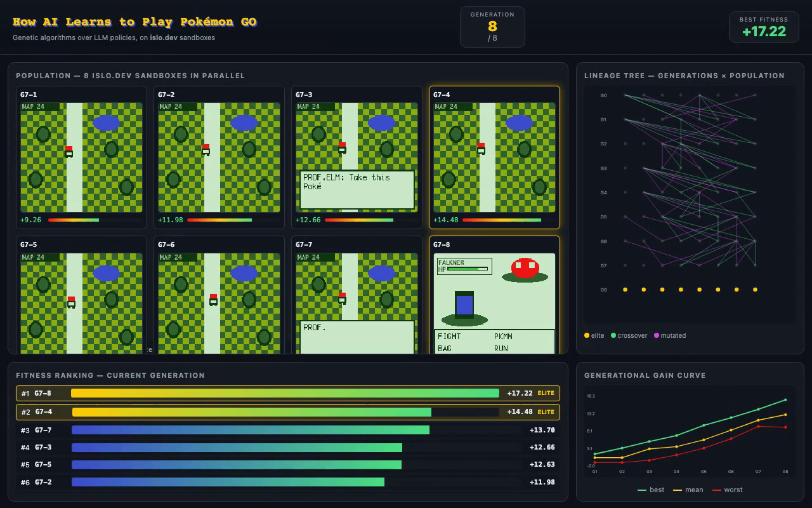Click the best line legend entry
812x508 pixels.
651,490
